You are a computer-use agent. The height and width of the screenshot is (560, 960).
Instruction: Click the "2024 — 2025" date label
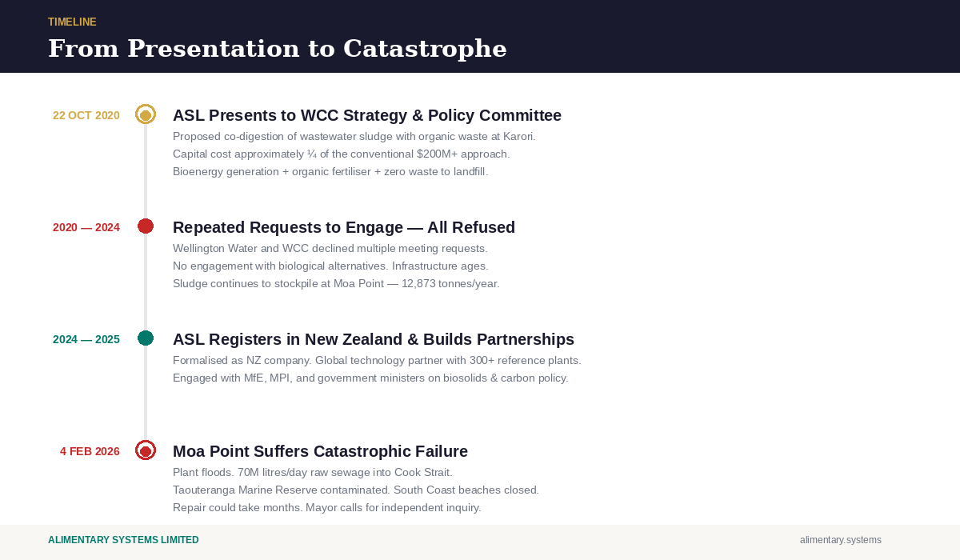(86, 339)
